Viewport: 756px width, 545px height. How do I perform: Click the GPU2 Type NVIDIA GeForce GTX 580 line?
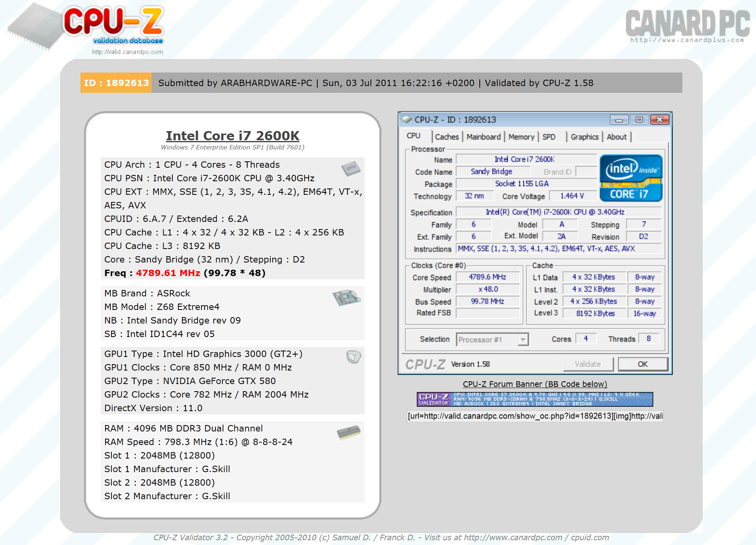(190, 381)
